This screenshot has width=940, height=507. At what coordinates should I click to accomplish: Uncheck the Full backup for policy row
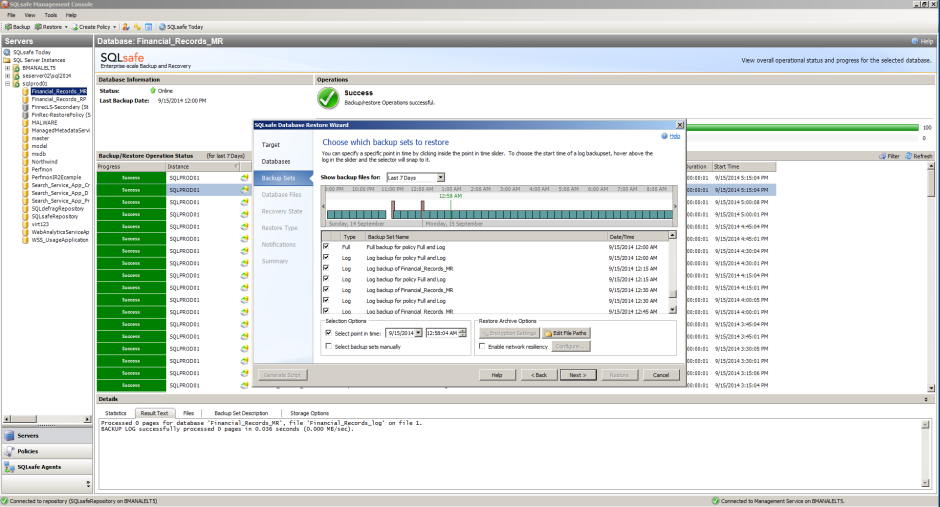pyautogui.click(x=326, y=246)
